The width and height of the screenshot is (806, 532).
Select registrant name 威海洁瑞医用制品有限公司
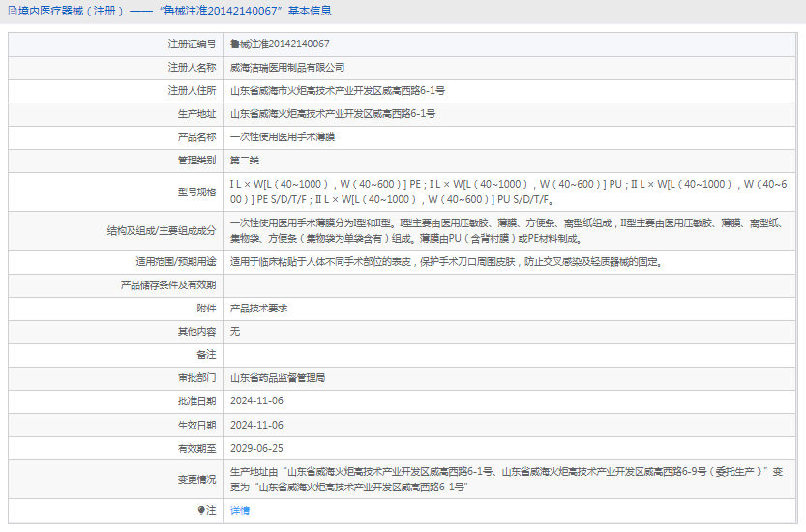click(287, 68)
